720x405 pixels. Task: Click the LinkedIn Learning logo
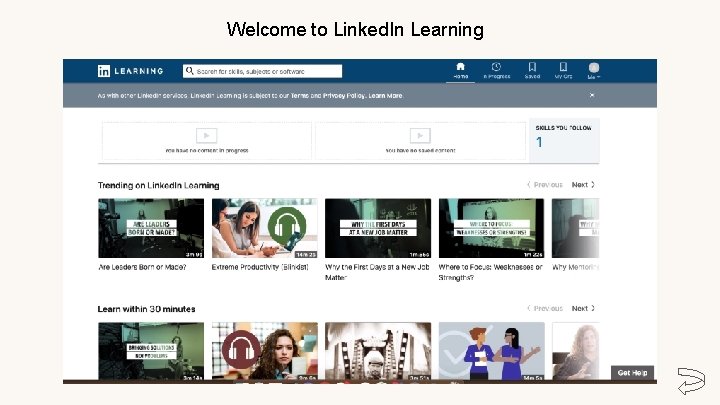tap(130, 71)
